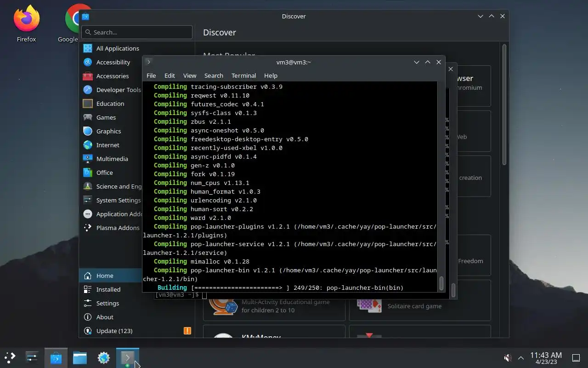Open the web browser taskbar icon
The width and height of the screenshot is (588, 368).
click(104, 357)
